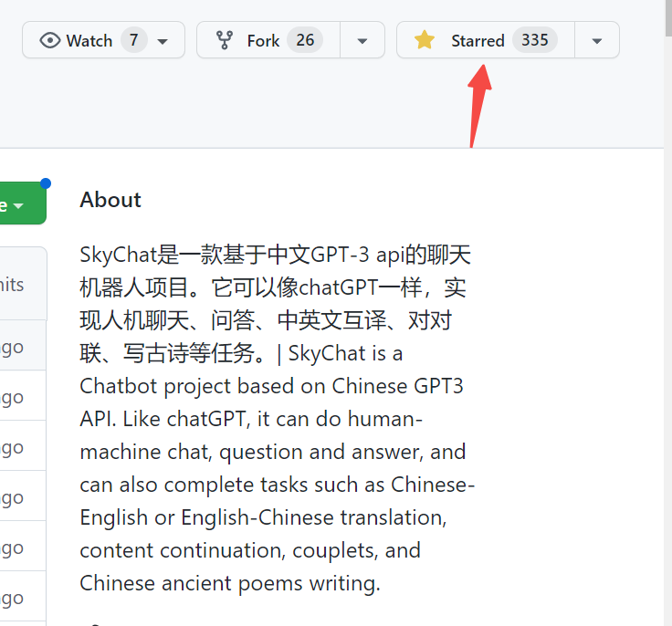Click the eye icon on Watch button

(x=50, y=40)
